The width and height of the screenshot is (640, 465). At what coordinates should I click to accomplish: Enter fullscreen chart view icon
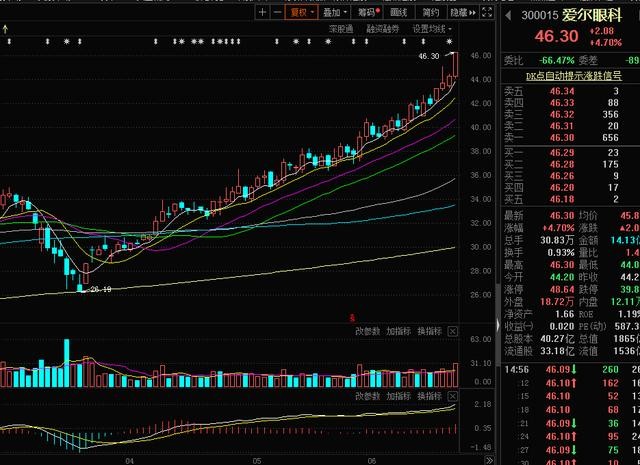(487, 12)
